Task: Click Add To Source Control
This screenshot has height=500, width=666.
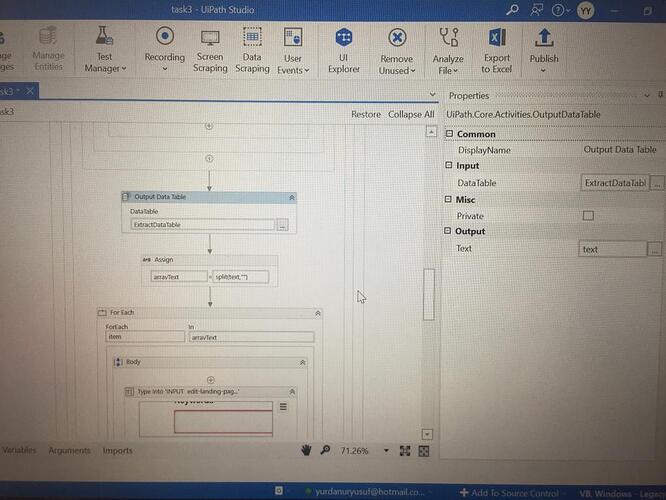Action: coord(510,493)
